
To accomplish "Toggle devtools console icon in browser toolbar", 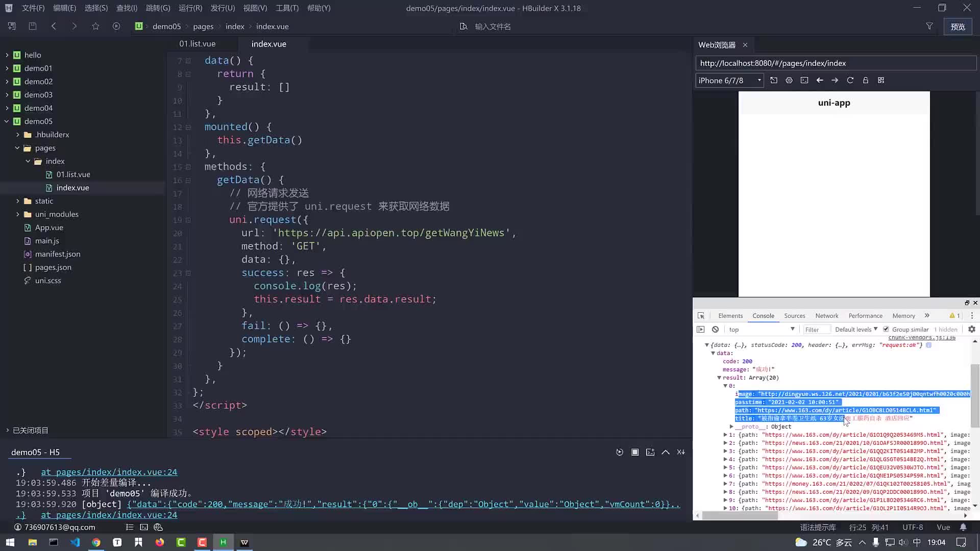I will pos(804,80).
